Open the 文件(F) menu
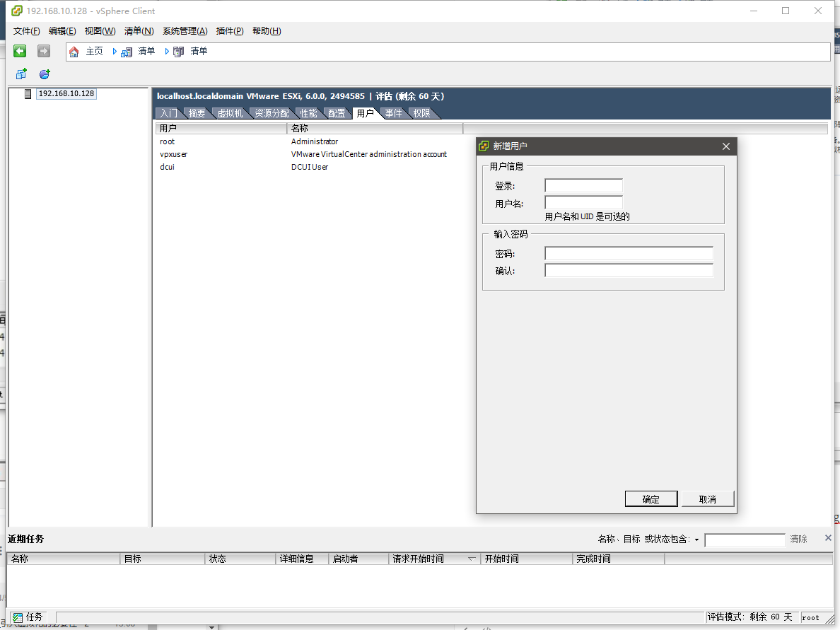This screenshot has height=630, width=840. coord(27,31)
